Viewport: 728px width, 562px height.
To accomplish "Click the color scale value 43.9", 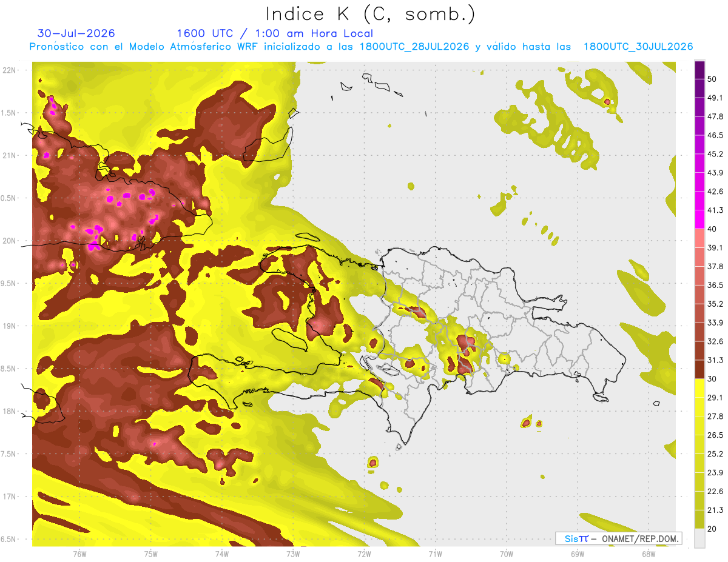I will [x=715, y=173].
